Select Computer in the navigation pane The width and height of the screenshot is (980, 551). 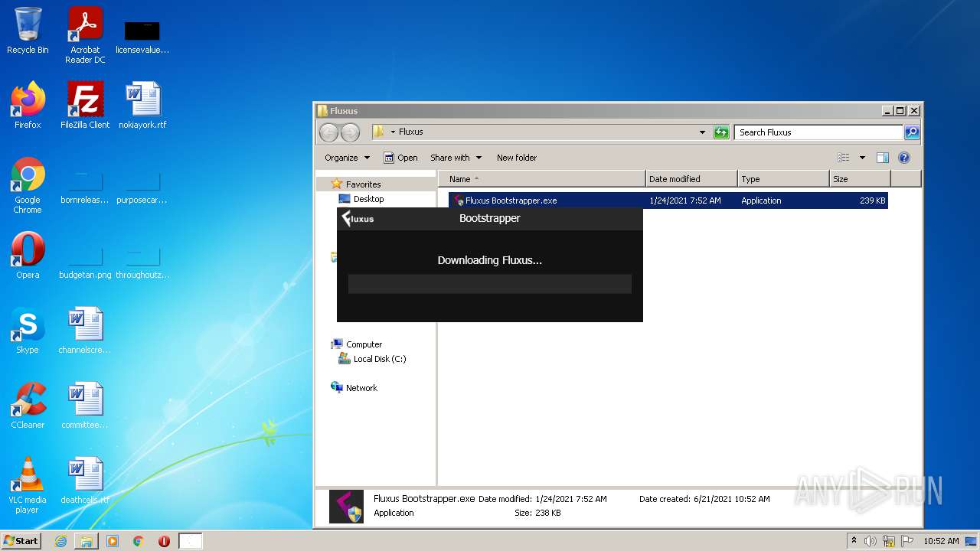pyautogui.click(x=364, y=344)
